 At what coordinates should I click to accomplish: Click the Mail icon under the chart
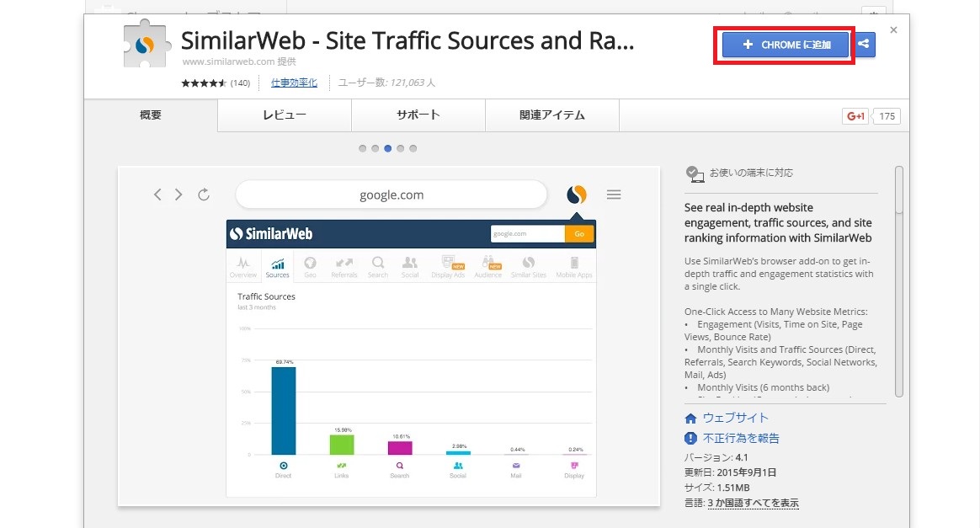pyautogui.click(x=515, y=466)
